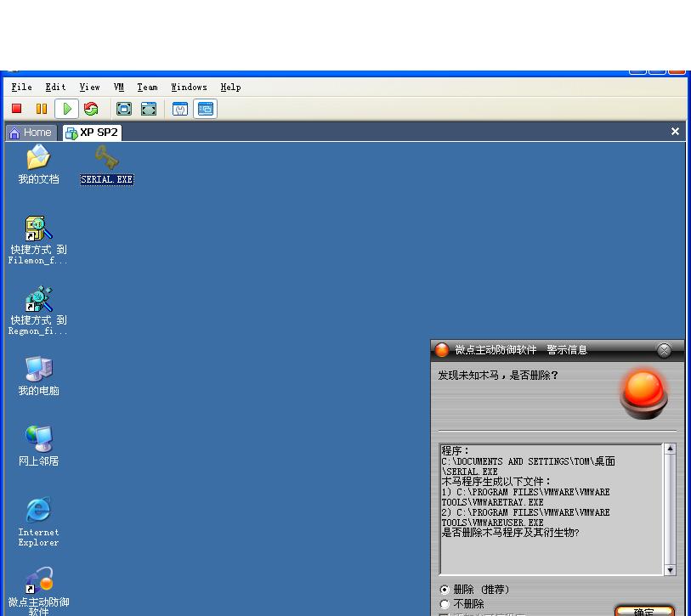The image size is (691, 616).
Task: Select the 删除 (推荐) radio option
Action: [475, 589]
